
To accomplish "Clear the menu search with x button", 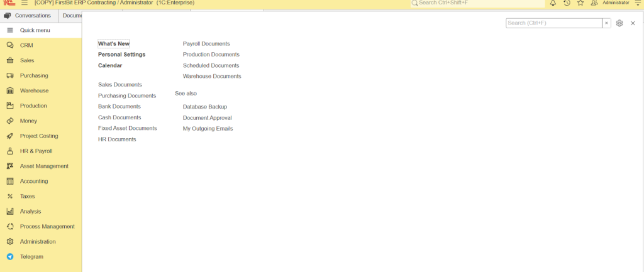I will [x=607, y=23].
